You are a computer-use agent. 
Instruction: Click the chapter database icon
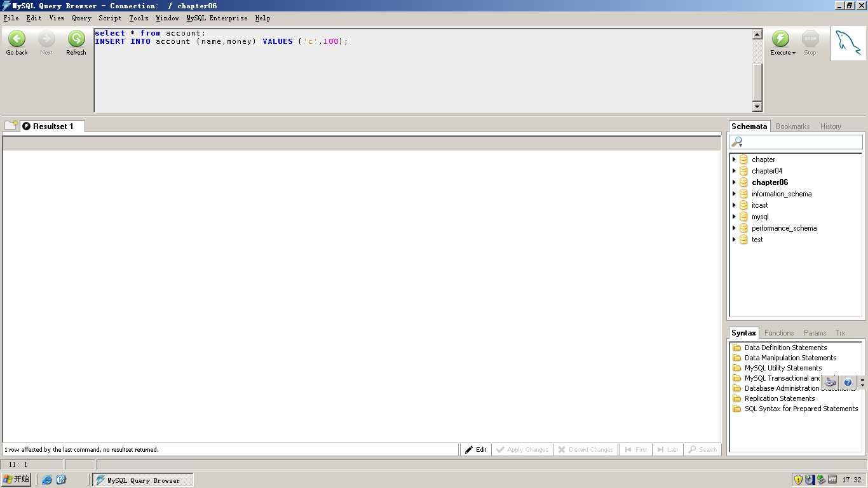(743, 159)
